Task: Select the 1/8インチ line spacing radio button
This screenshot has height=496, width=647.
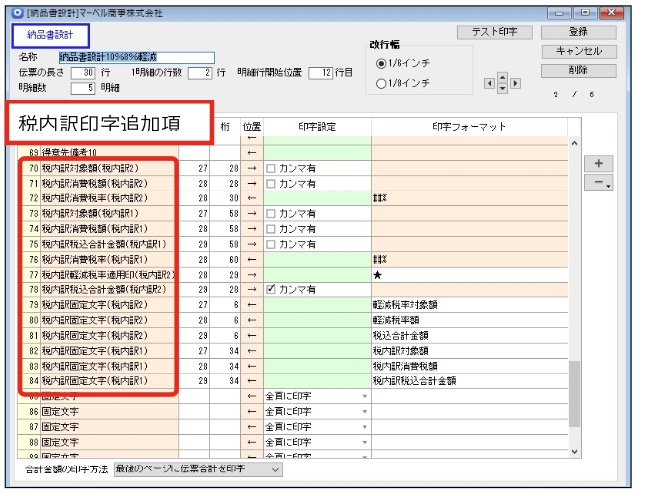Action: (x=381, y=84)
